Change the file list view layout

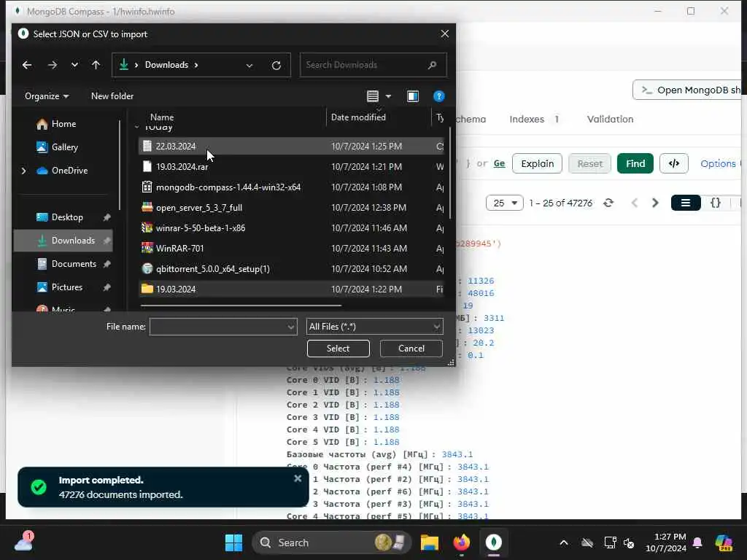373,96
